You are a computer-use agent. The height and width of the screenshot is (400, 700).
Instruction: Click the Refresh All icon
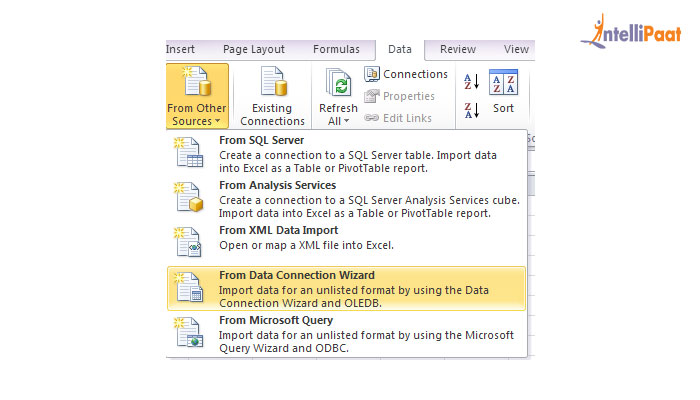(338, 82)
